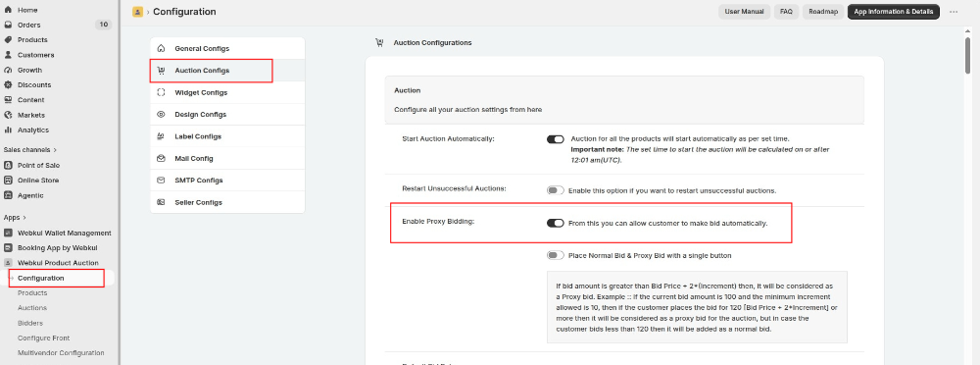
Task: Click the Growth icon
Action: (x=8, y=70)
